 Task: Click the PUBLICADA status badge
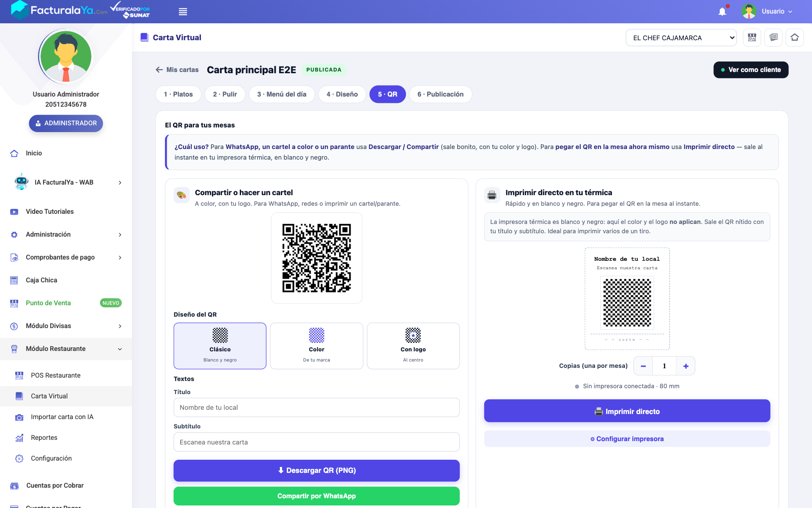[x=324, y=70]
